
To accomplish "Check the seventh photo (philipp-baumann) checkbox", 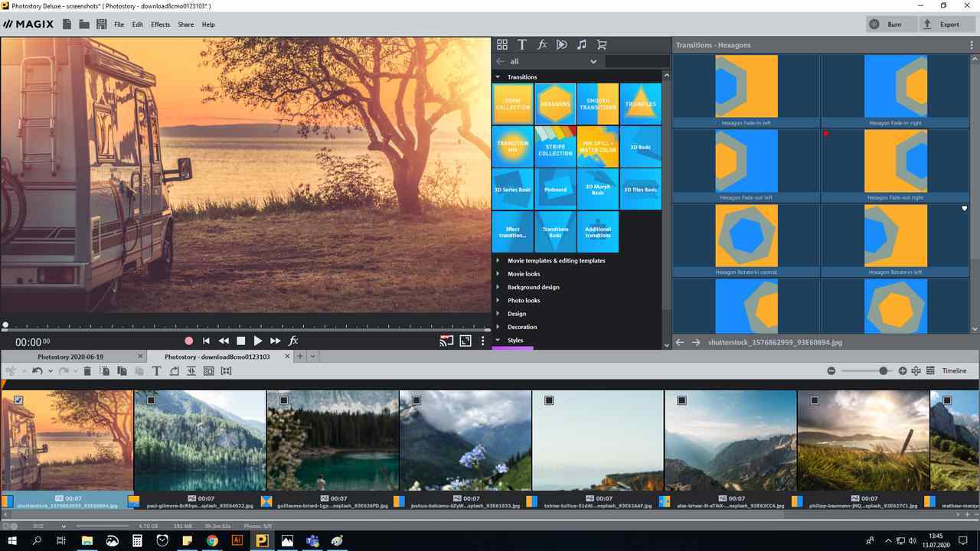I will click(x=815, y=400).
